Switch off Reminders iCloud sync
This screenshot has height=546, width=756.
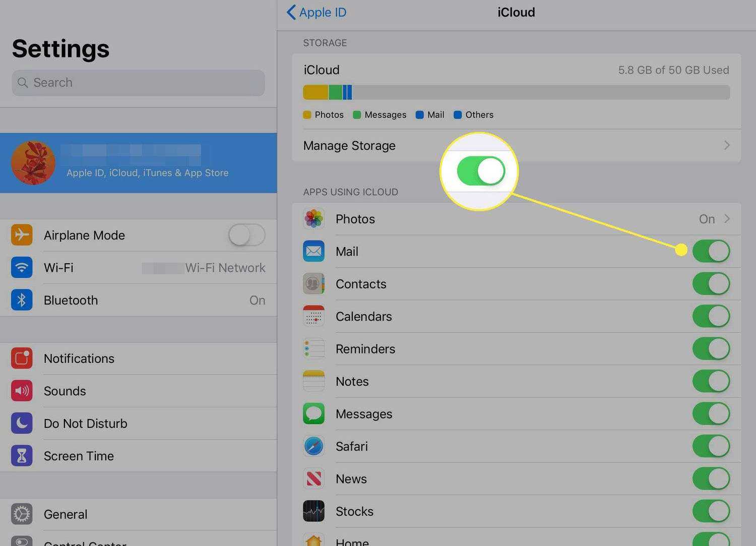click(711, 349)
